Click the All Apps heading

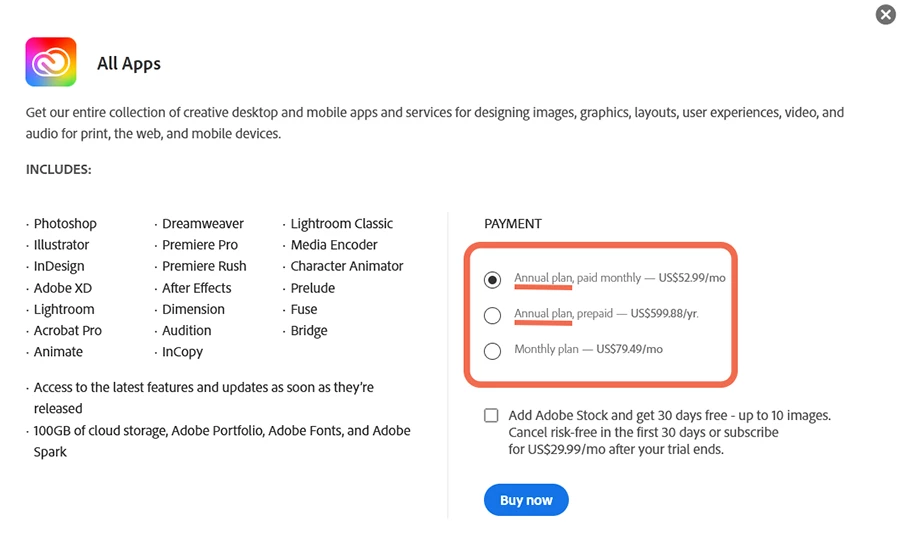tap(129, 63)
